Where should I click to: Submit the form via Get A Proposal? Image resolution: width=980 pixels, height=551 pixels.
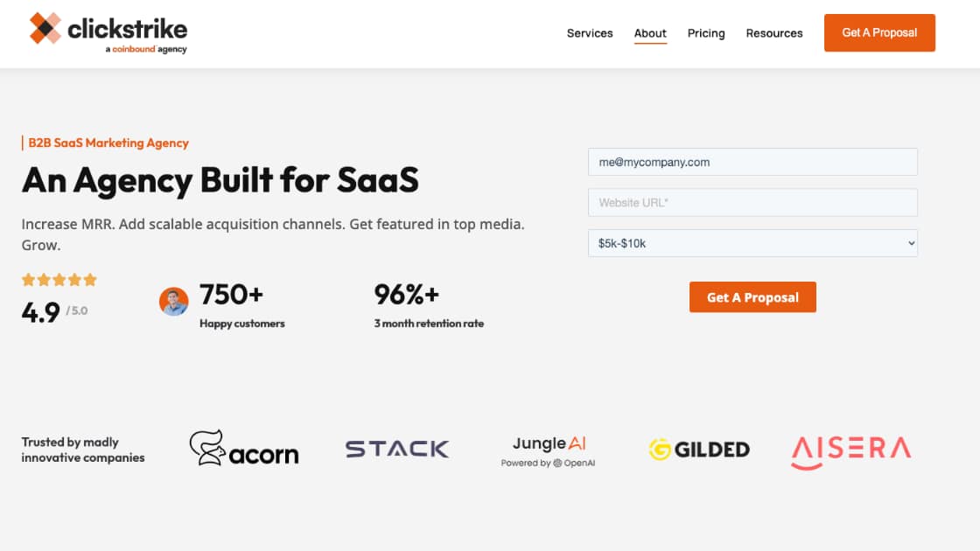752,296
